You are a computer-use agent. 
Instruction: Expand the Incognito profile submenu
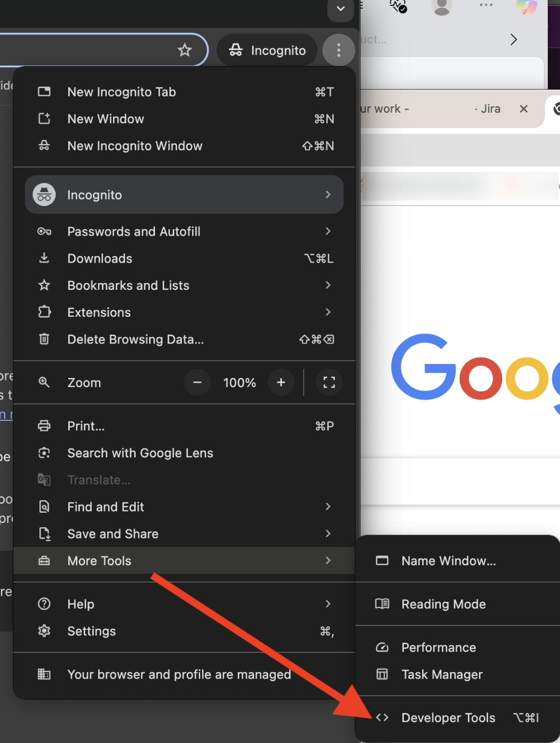click(328, 195)
